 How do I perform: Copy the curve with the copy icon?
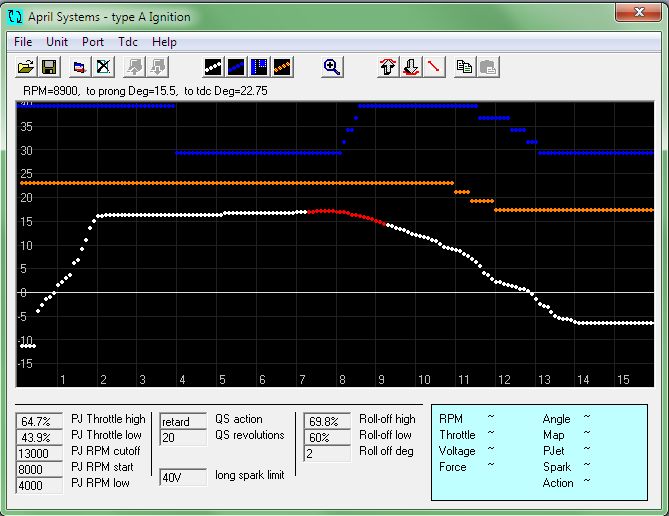click(x=465, y=67)
